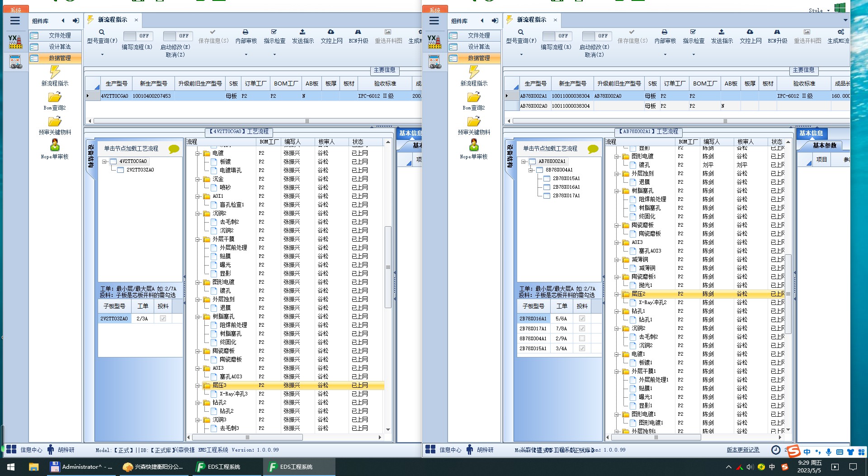Pin 组件库 panel in left window

[x=75, y=21]
